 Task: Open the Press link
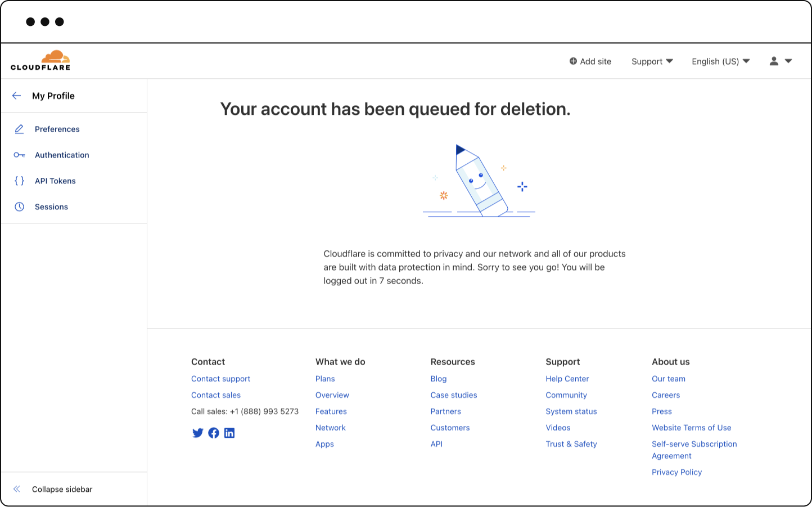[662, 411]
